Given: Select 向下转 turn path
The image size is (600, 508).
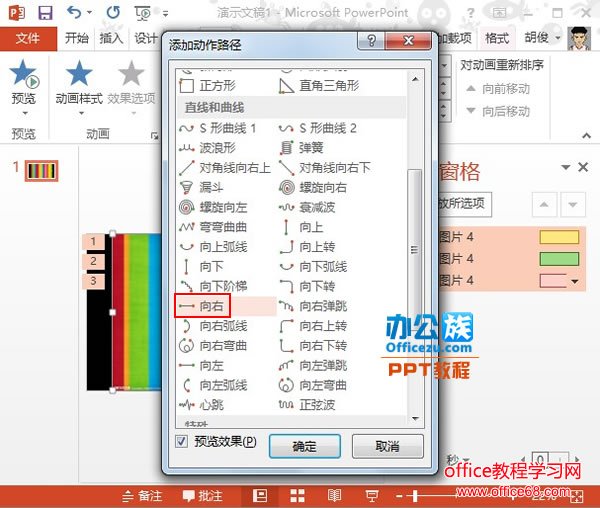Looking at the screenshot, I should tap(307, 286).
